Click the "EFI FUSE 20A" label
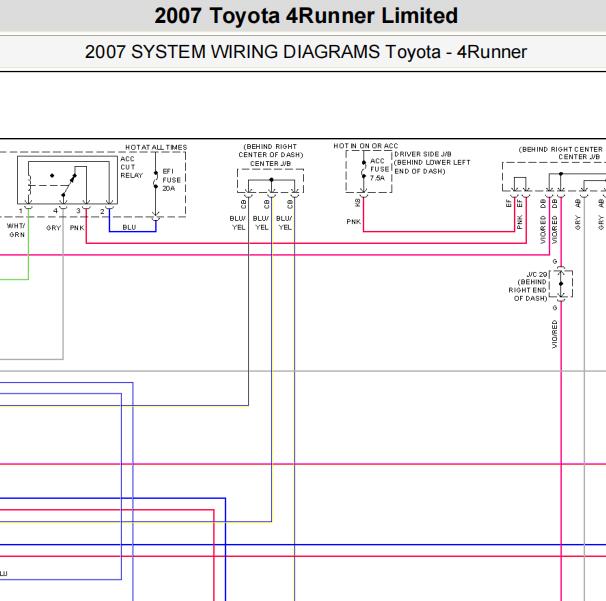 (172, 180)
